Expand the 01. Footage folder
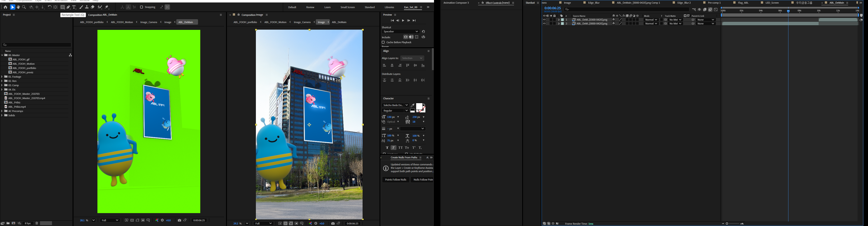 point(2,77)
